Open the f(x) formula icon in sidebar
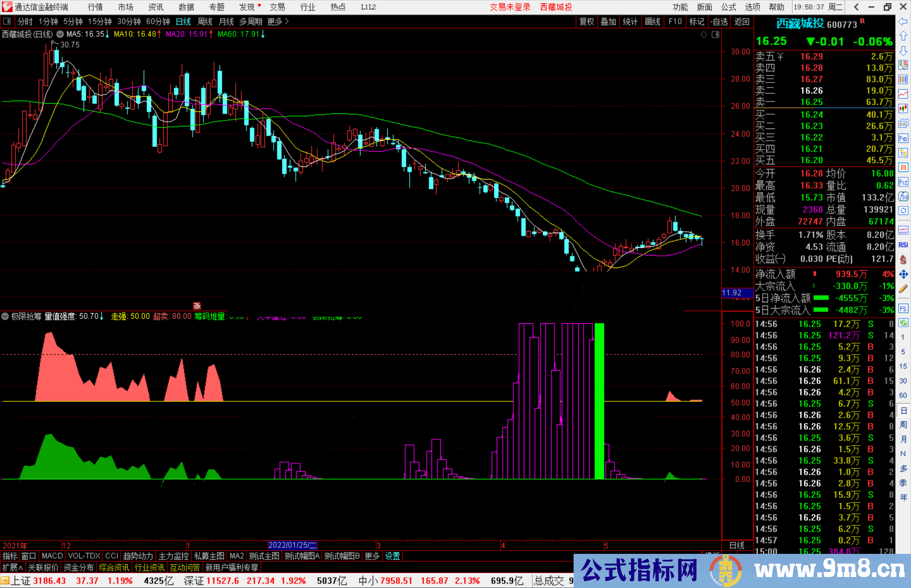The width and height of the screenshot is (911, 588). (903, 196)
